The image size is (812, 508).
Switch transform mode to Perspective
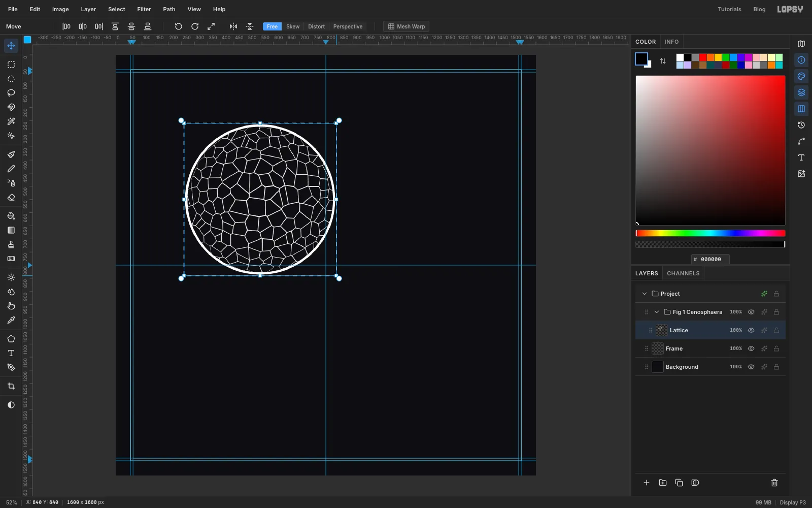tap(348, 26)
